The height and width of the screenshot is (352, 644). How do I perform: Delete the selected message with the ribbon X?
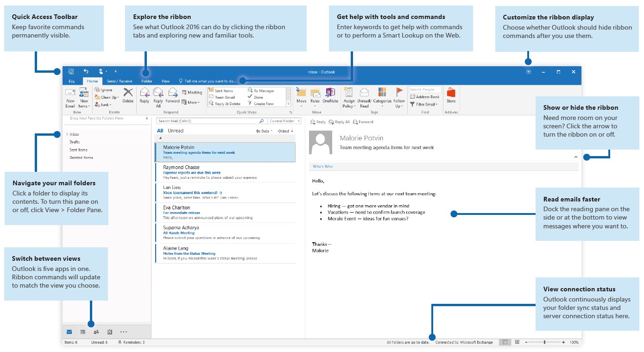128,94
